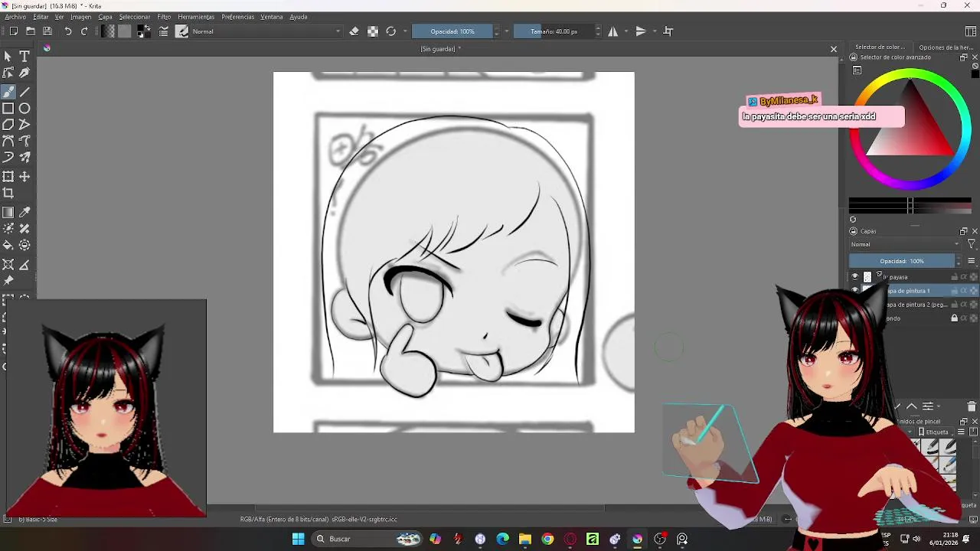Select the polyline tool

click(x=24, y=124)
